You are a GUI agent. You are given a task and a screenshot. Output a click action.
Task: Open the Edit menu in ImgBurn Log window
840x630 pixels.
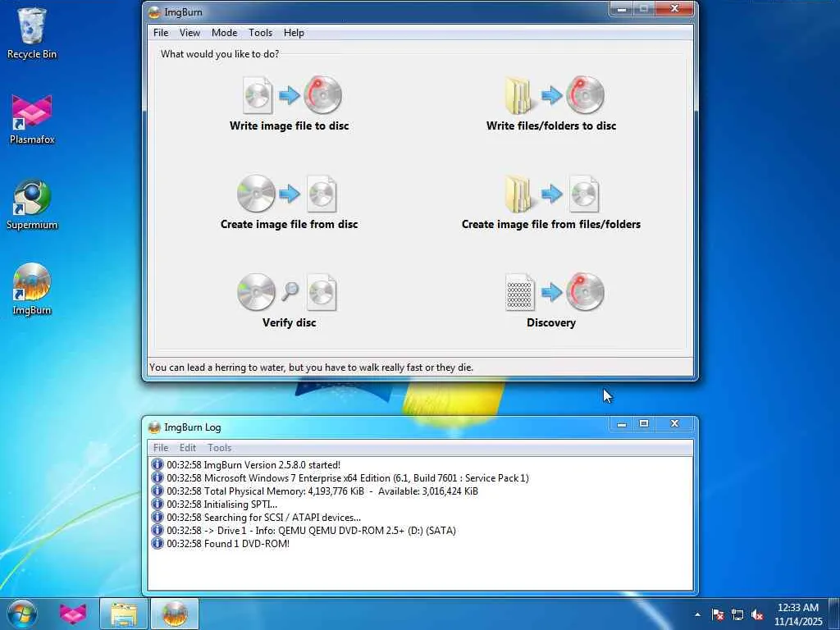(188, 448)
